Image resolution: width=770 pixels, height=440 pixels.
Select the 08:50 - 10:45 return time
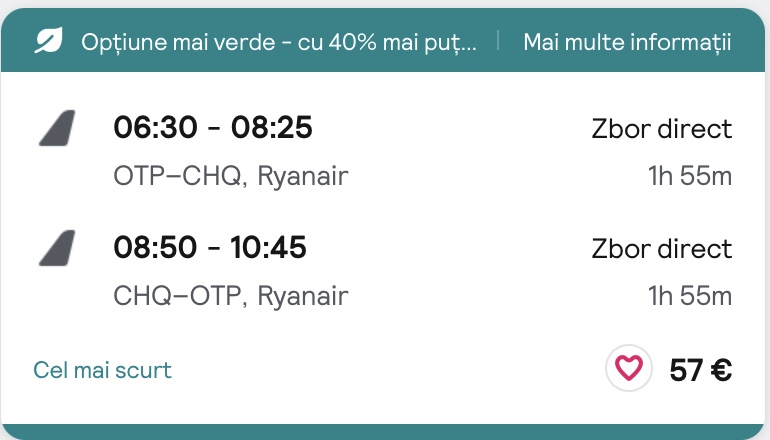coord(210,247)
